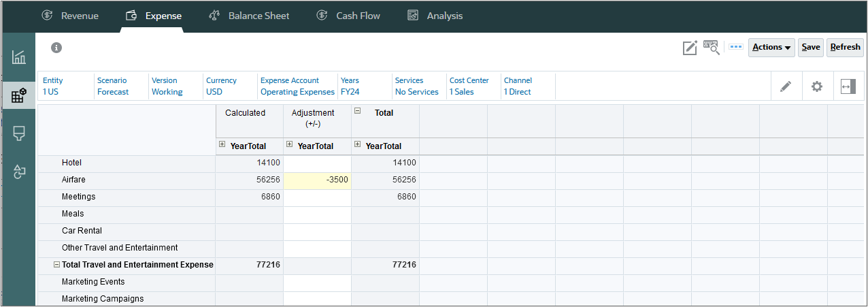868x307 pixels.
Task: Toggle the panel width arrow icon
Action: tap(848, 86)
